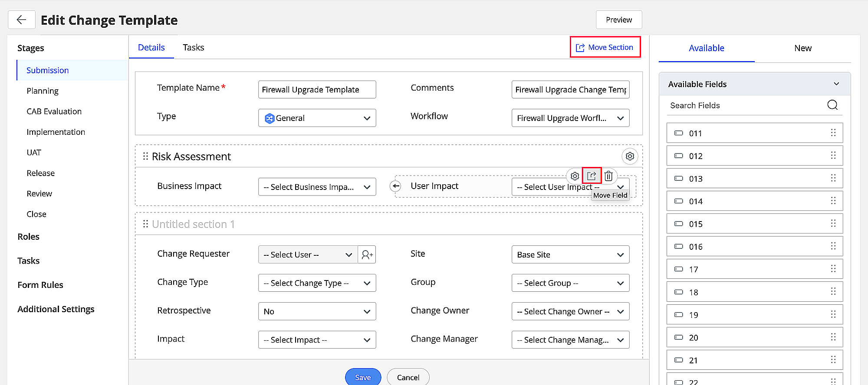868x385 pixels.
Task: Switch to the New fields tab
Action: [802, 48]
